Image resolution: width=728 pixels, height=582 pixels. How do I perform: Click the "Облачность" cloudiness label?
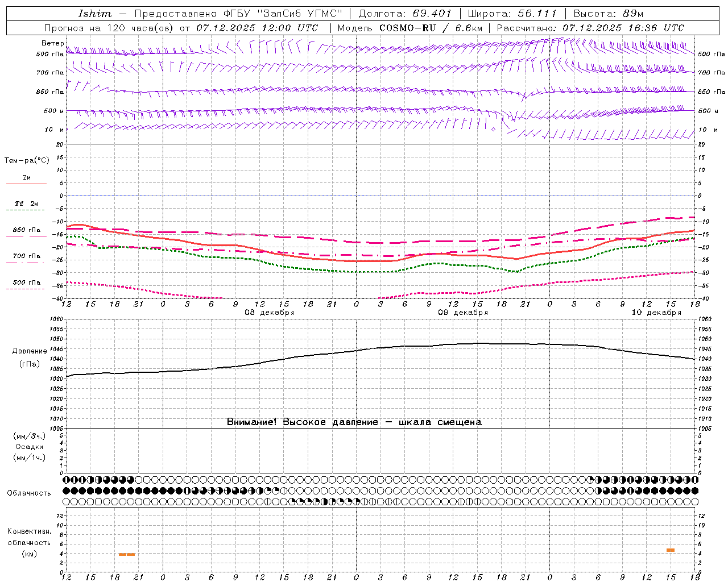[x=29, y=493]
